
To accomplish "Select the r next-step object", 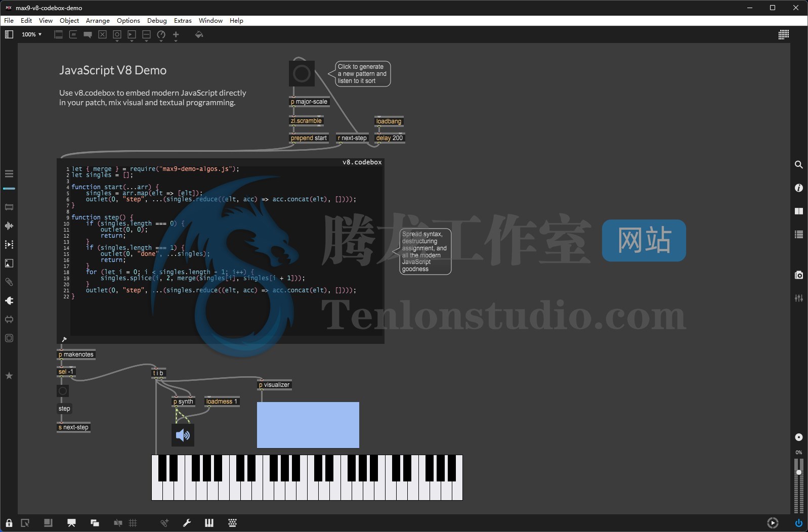I will 352,138.
